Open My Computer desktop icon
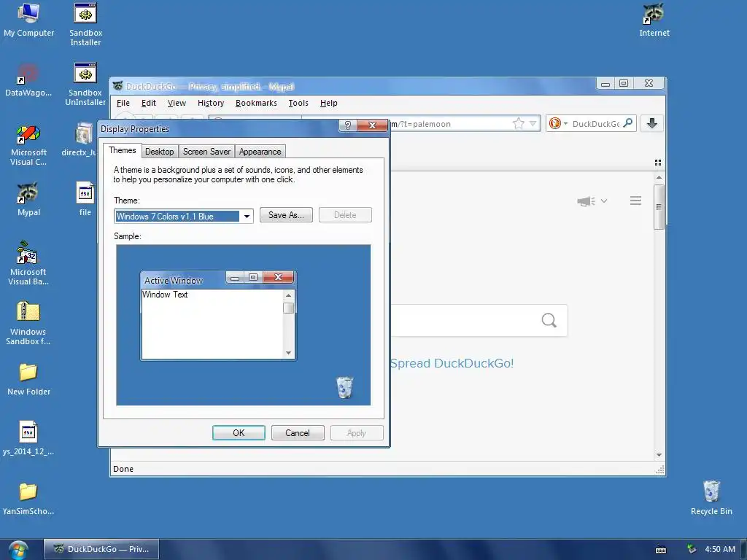This screenshot has width=747, height=560. click(x=28, y=20)
